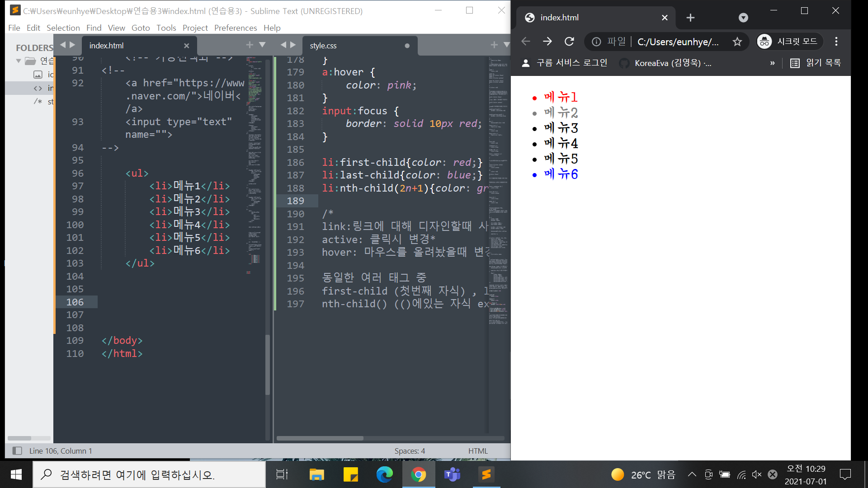
Task: Switch to the style.css tab
Action: coord(323,46)
